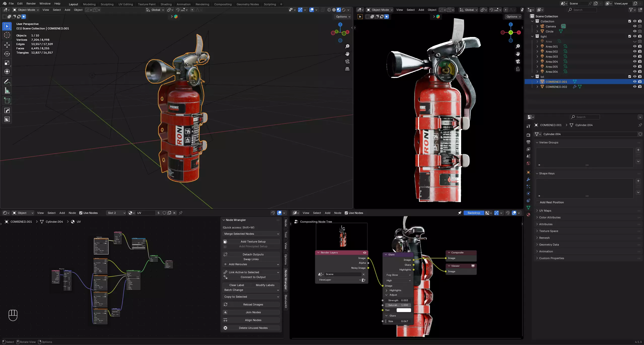Toggle camera view in left viewport

point(347,61)
